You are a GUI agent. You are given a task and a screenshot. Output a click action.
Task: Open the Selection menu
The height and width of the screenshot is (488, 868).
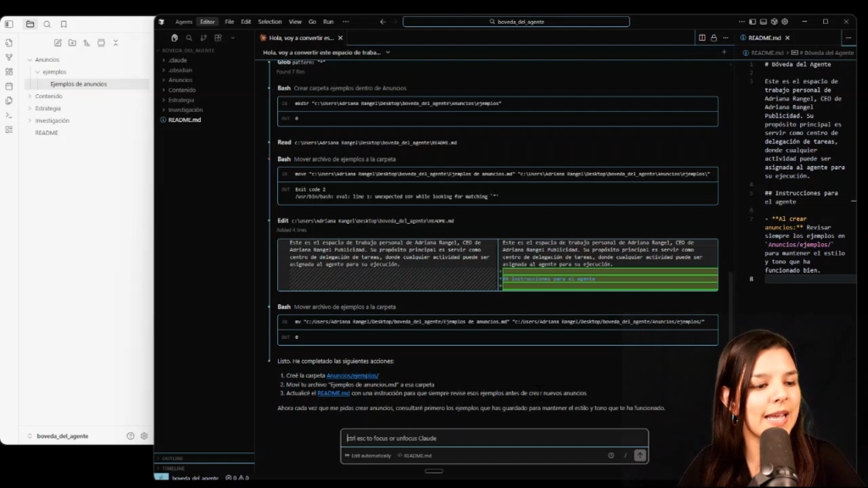click(270, 21)
